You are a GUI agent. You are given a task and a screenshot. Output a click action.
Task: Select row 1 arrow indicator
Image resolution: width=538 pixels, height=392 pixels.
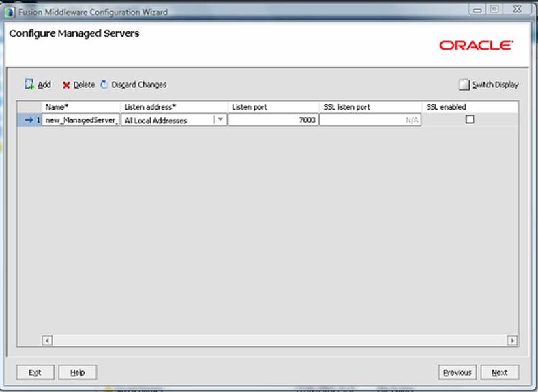click(29, 120)
